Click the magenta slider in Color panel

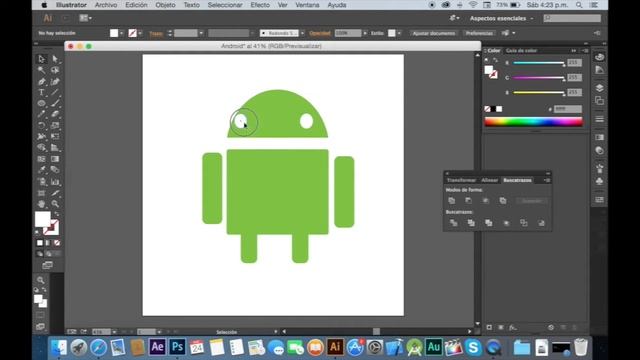538,78
